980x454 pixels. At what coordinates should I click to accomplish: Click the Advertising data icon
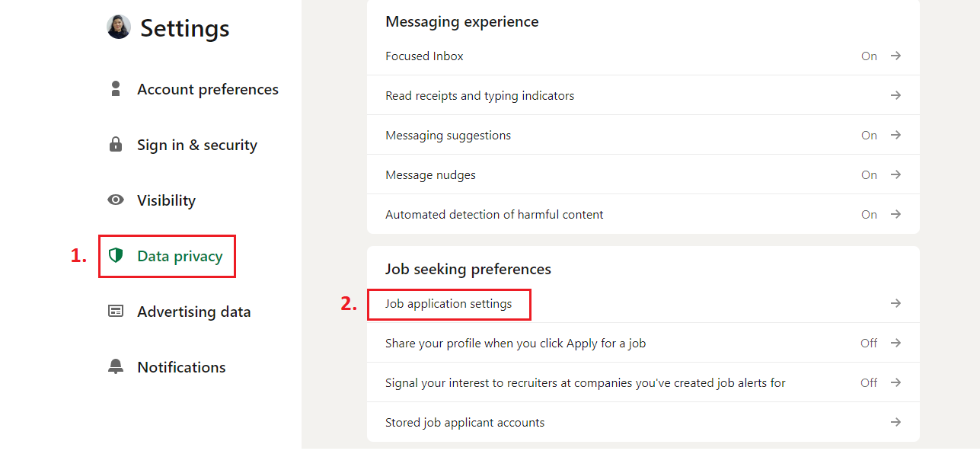click(x=116, y=311)
